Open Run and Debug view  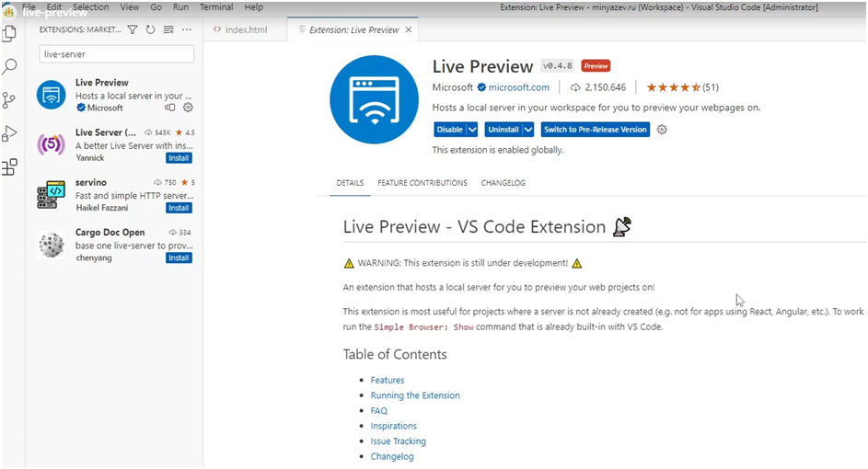coord(9,133)
